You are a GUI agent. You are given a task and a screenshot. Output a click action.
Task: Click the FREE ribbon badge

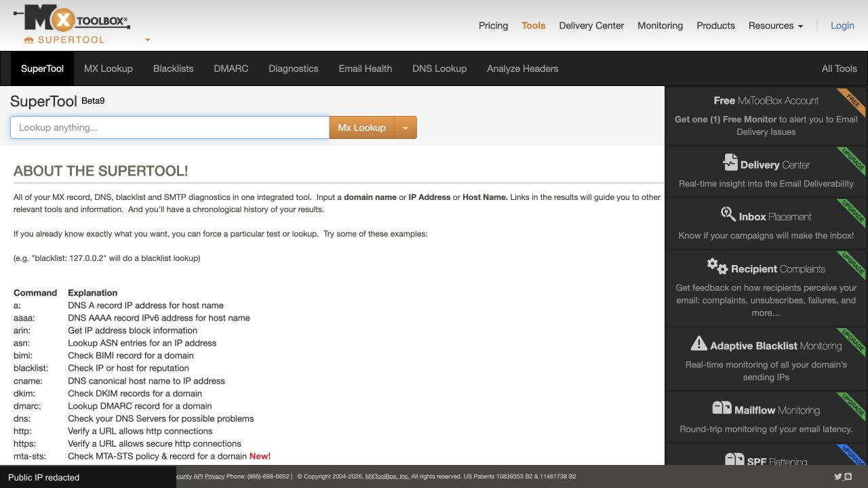click(x=853, y=102)
